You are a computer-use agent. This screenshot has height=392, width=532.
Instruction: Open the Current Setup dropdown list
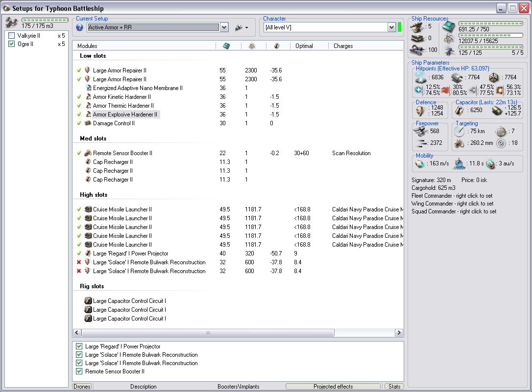tap(224, 27)
